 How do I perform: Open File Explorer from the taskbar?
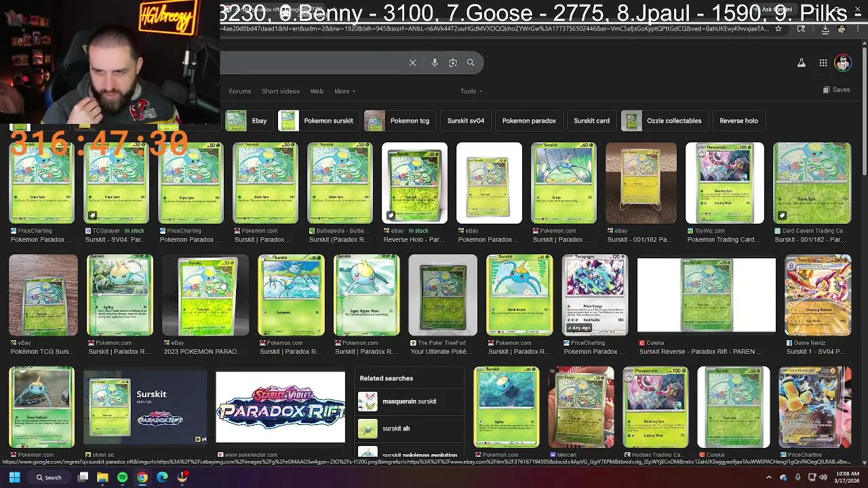pos(102,477)
